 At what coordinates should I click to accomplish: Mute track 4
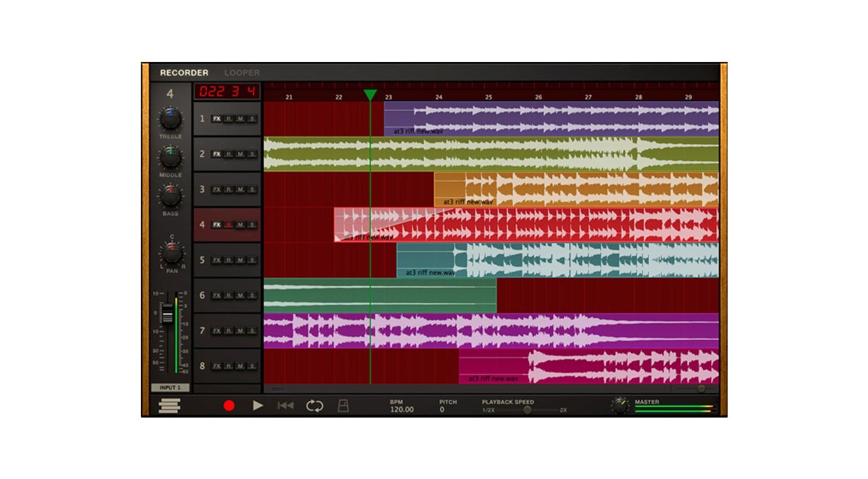[240, 225]
